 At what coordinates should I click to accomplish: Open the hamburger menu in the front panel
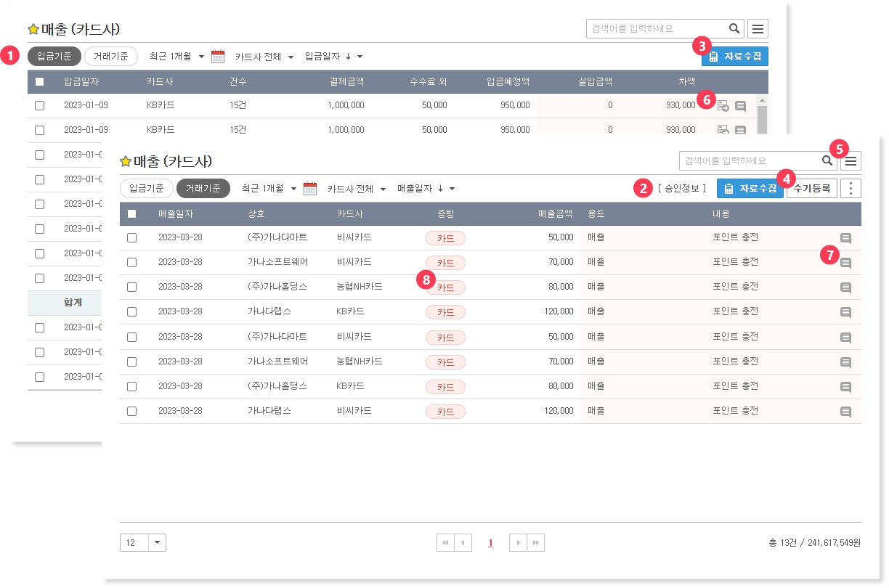coord(851,161)
